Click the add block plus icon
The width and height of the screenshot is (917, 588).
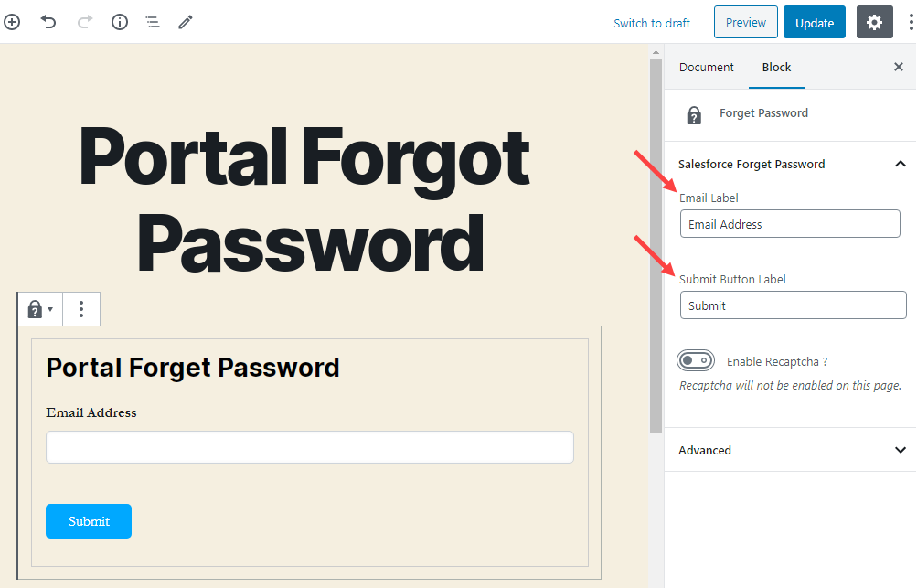12,22
